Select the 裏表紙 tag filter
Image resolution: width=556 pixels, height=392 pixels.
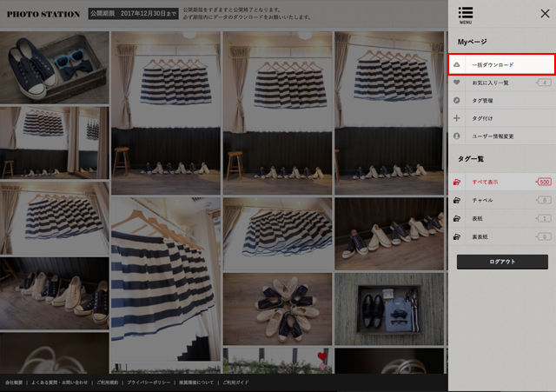click(x=480, y=236)
